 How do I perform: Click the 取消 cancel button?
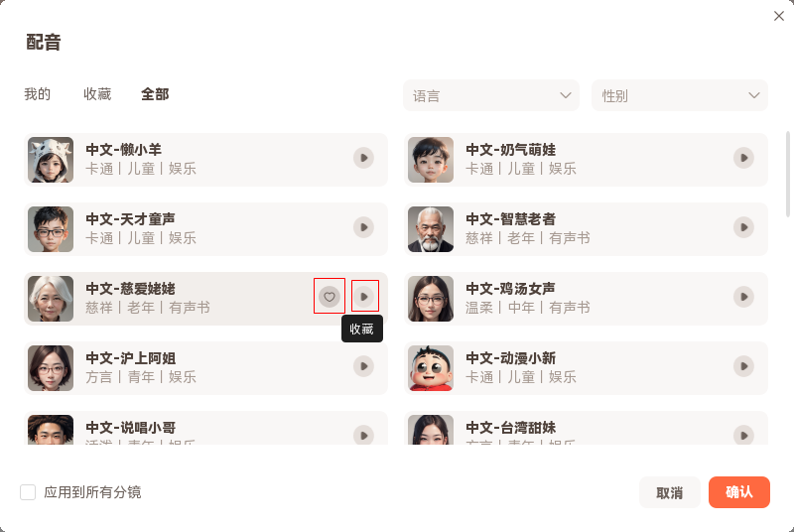[x=669, y=492]
